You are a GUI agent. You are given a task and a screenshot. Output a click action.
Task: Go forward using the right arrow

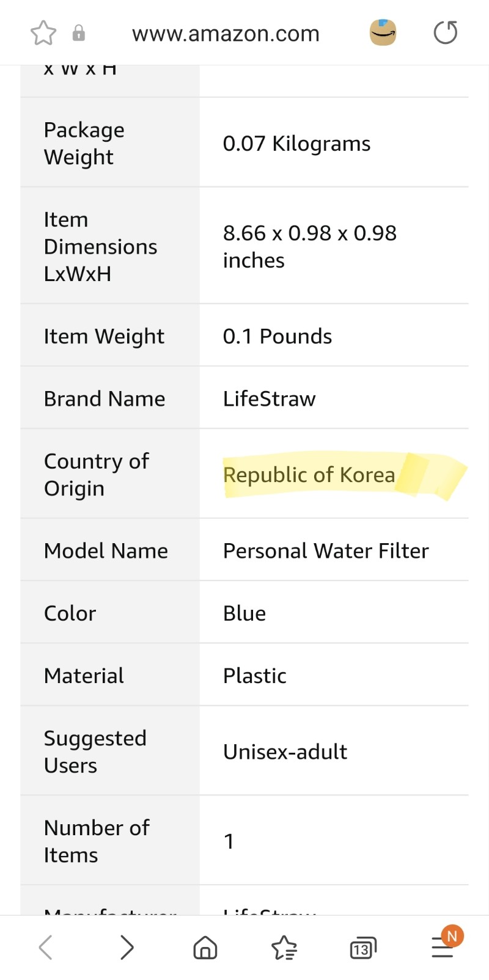pyautogui.click(x=127, y=948)
